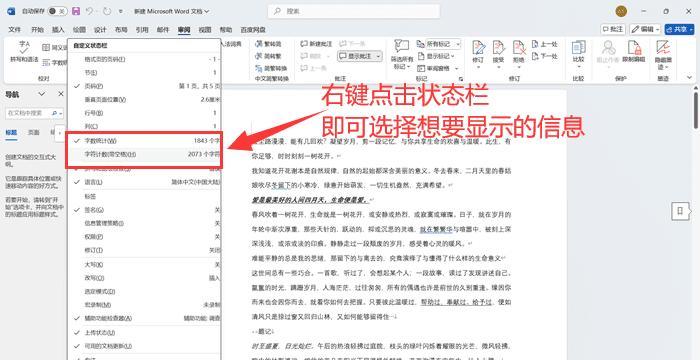700x360 pixels.
Task: Click the user account avatar
Action: tap(621, 11)
